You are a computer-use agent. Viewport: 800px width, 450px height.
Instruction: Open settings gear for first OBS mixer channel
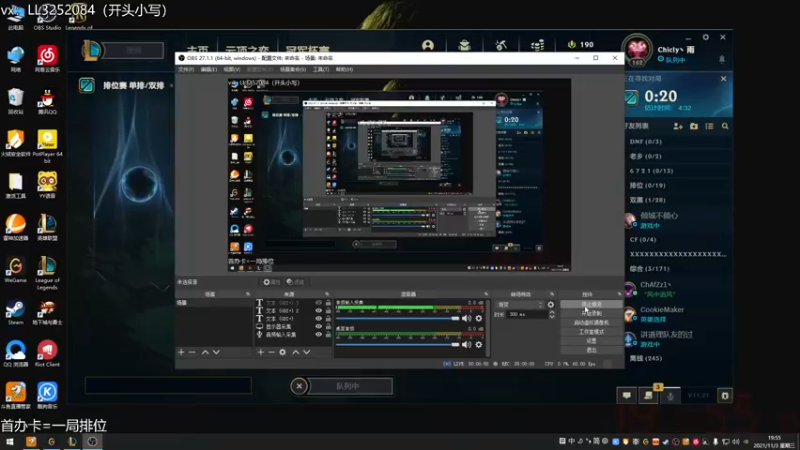[479, 318]
